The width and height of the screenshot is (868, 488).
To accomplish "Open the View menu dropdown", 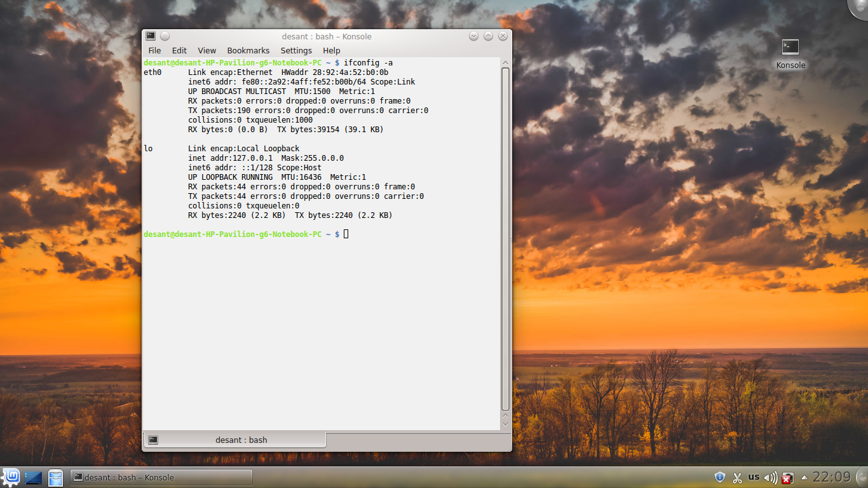I will [x=207, y=50].
